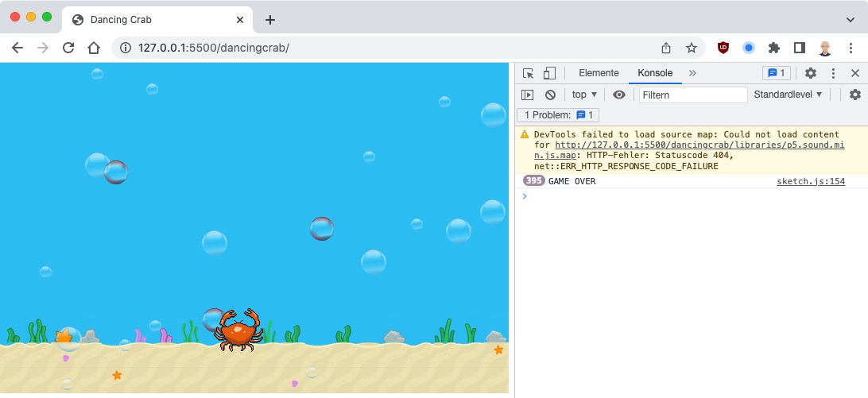The image size is (868, 398).
Task: Open the DevTools three-dot menu
Action: 833,73
